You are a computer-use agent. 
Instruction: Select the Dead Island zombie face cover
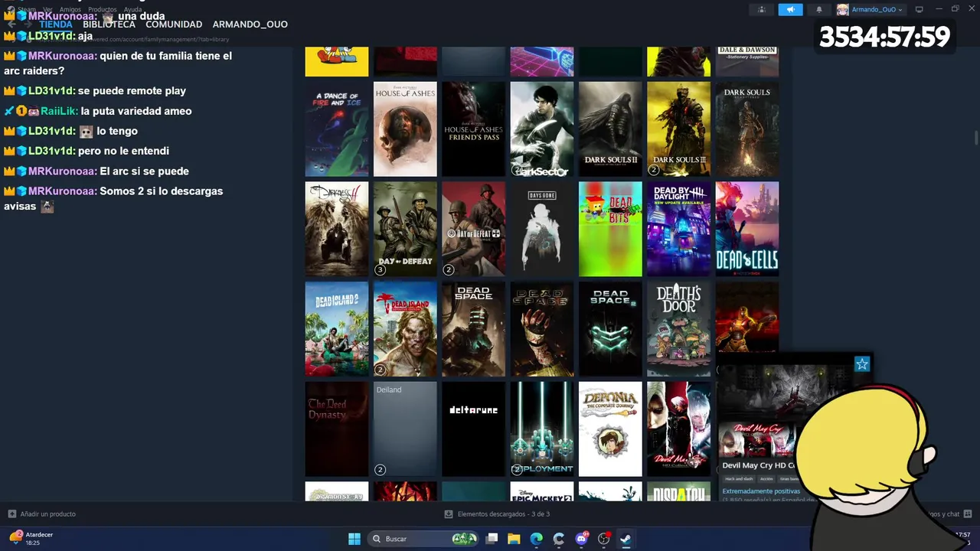[405, 329]
